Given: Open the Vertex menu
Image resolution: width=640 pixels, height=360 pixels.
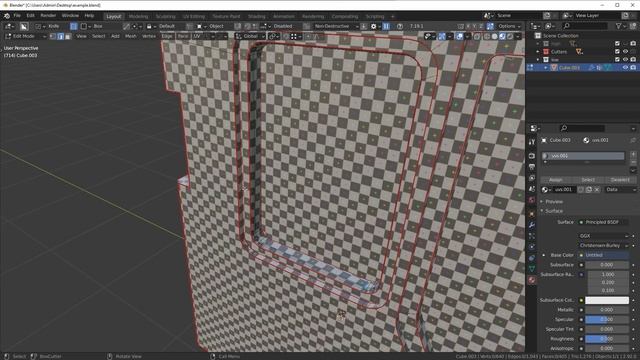Looking at the screenshot, I should 149,36.
